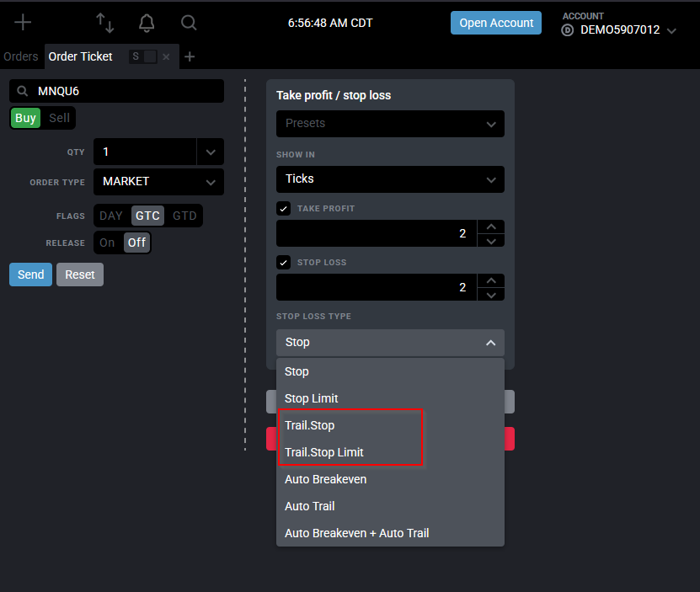Set the DAY flag

pyautogui.click(x=111, y=216)
